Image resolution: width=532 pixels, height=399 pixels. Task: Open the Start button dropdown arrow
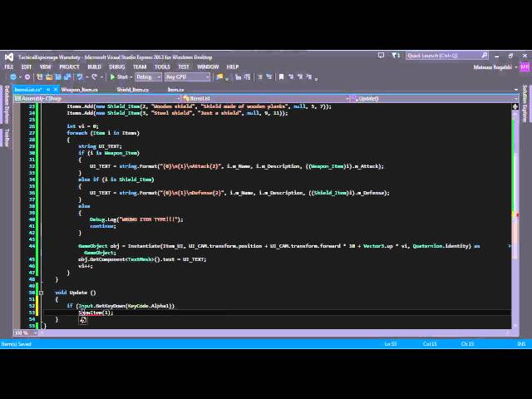131,77
